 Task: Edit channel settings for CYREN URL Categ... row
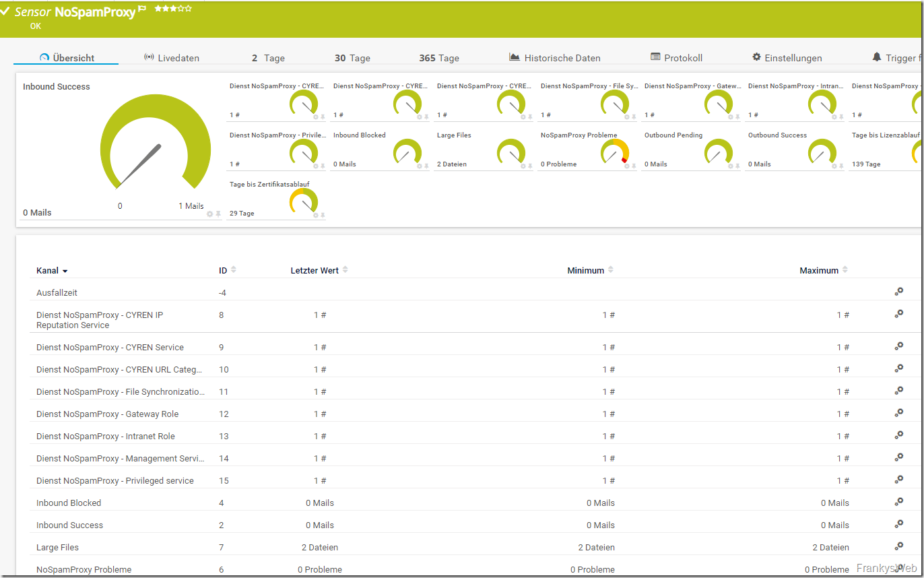(x=898, y=368)
